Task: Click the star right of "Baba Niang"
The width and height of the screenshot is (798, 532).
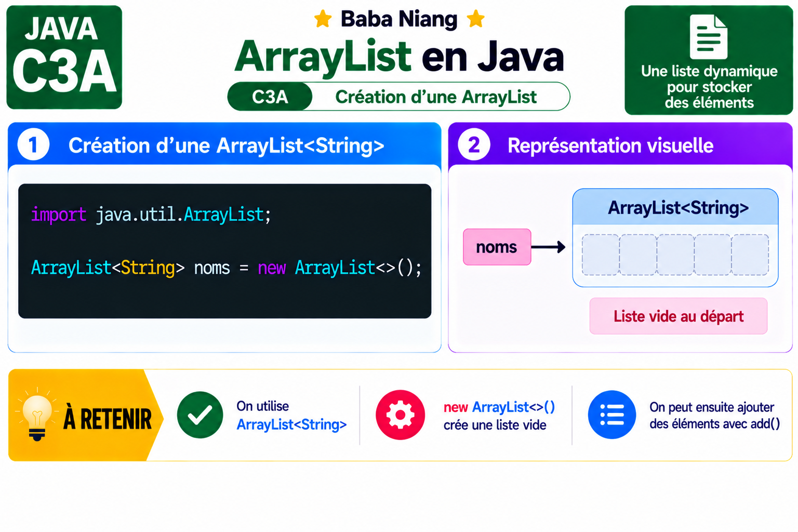Action: [x=475, y=19]
